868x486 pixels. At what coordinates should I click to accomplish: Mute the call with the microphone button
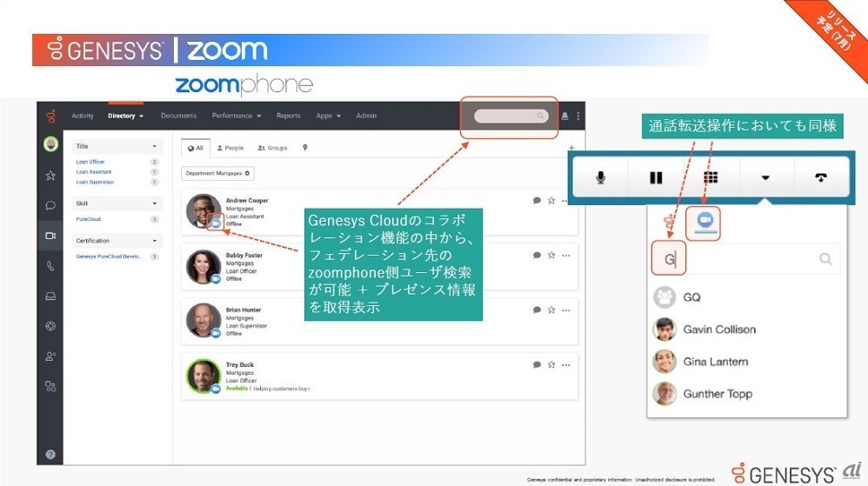pos(601,177)
